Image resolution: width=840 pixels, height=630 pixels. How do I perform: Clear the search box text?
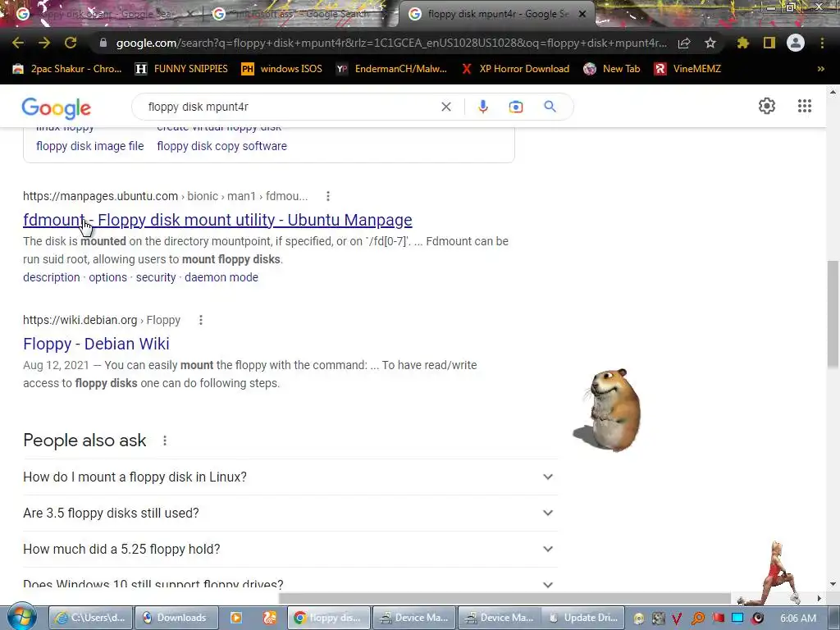445,107
